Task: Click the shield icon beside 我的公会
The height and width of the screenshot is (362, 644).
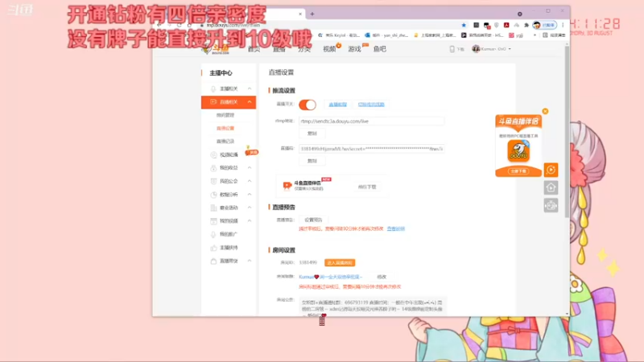Action: pyautogui.click(x=213, y=181)
